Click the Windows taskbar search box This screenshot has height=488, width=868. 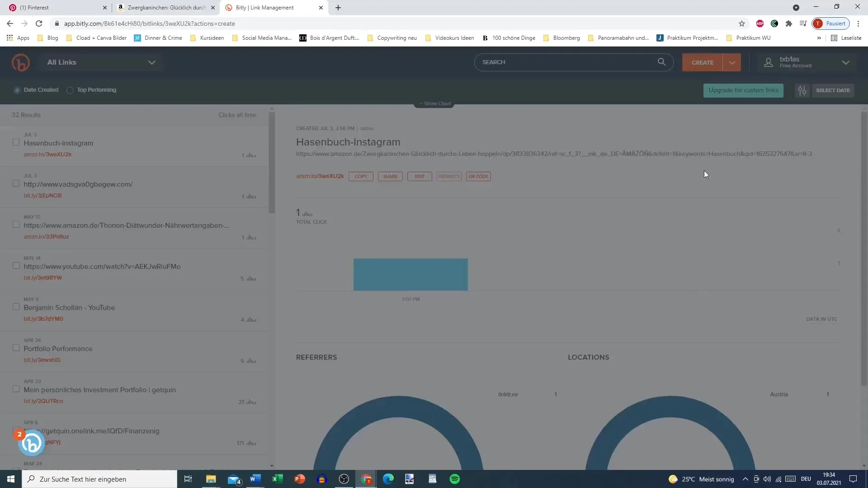(x=99, y=479)
